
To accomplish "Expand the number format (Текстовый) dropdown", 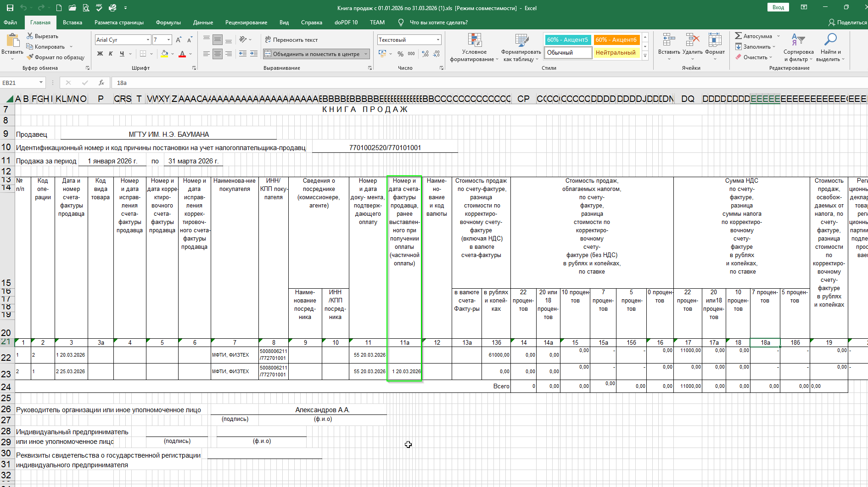I will [438, 40].
